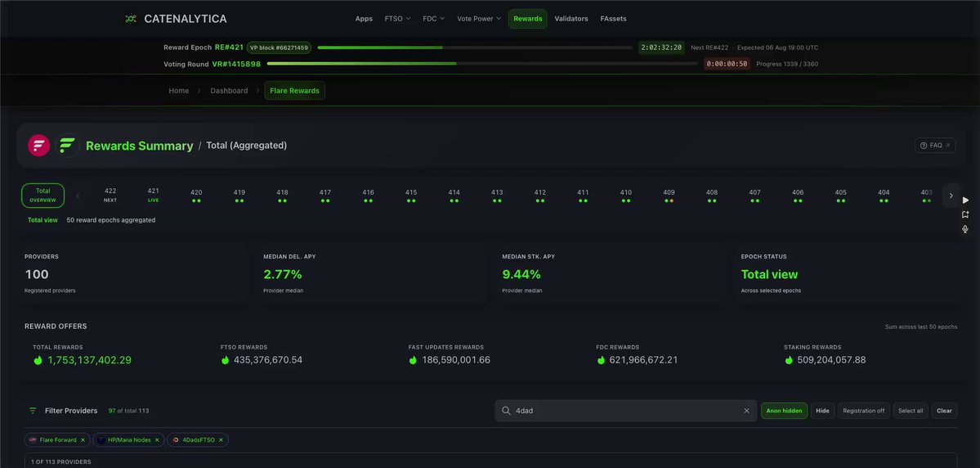Click the 100 registered providers count
Image resolution: width=980 pixels, height=468 pixels.
pos(36,274)
